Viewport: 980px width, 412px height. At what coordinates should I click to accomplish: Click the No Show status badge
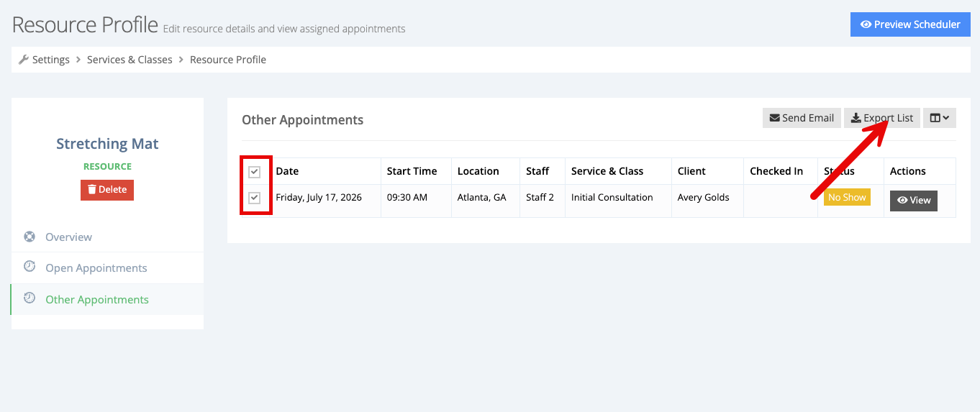pos(847,197)
